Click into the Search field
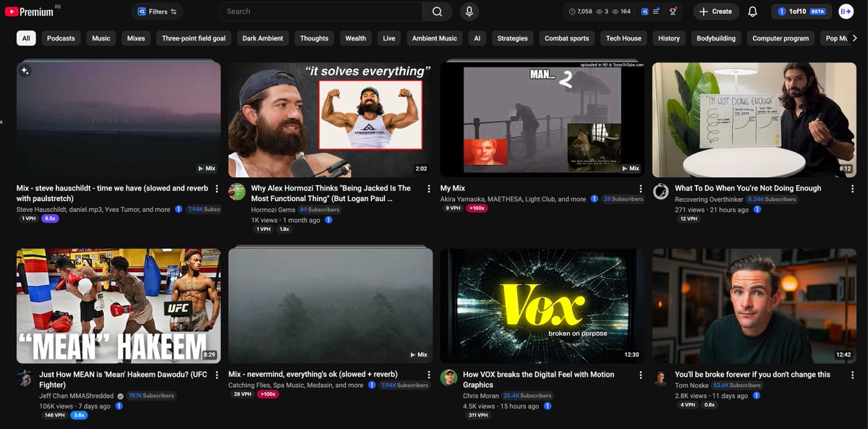The height and width of the screenshot is (429, 868). click(320, 12)
